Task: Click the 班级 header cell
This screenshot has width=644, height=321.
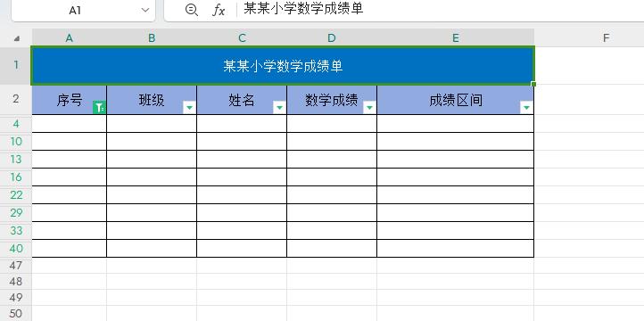Action: 152,100
